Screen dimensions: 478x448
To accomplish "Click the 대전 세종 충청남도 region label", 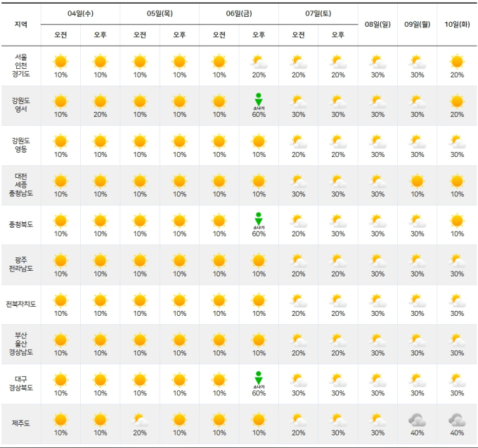I will coord(21,184).
